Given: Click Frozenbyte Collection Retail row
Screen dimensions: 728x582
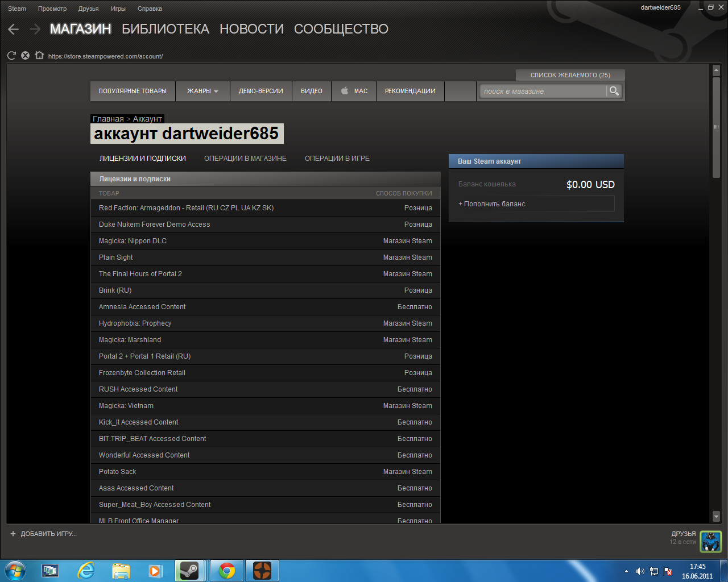Looking at the screenshot, I should (x=266, y=373).
